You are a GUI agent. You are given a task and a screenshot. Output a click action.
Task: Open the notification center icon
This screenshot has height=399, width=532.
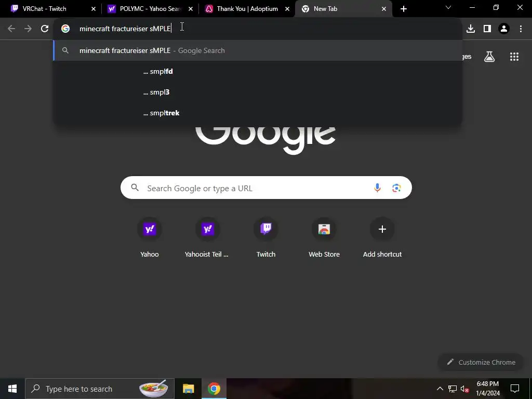[515, 389]
